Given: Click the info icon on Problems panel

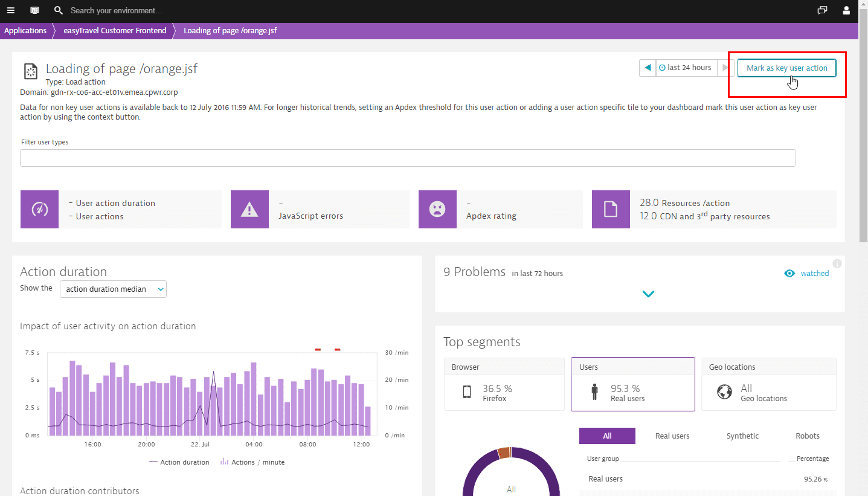Looking at the screenshot, I should (837, 263).
